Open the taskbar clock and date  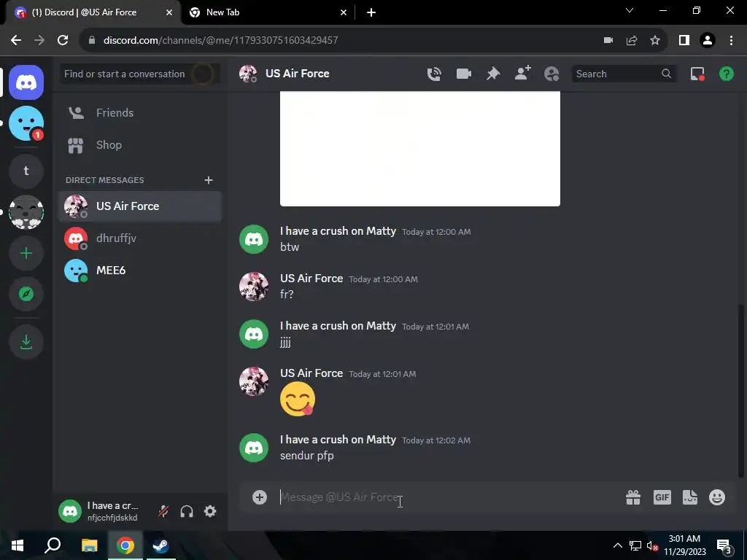pos(684,545)
